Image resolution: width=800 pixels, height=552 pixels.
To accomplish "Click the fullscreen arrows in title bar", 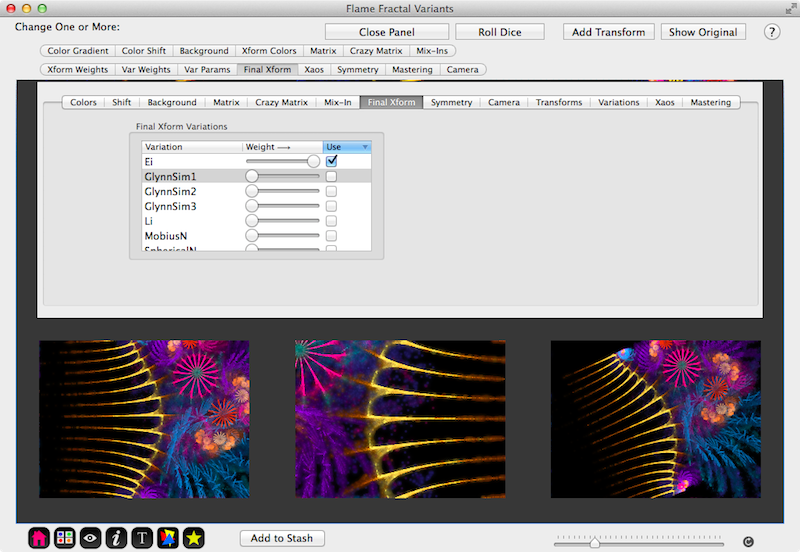I will pos(791,8).
